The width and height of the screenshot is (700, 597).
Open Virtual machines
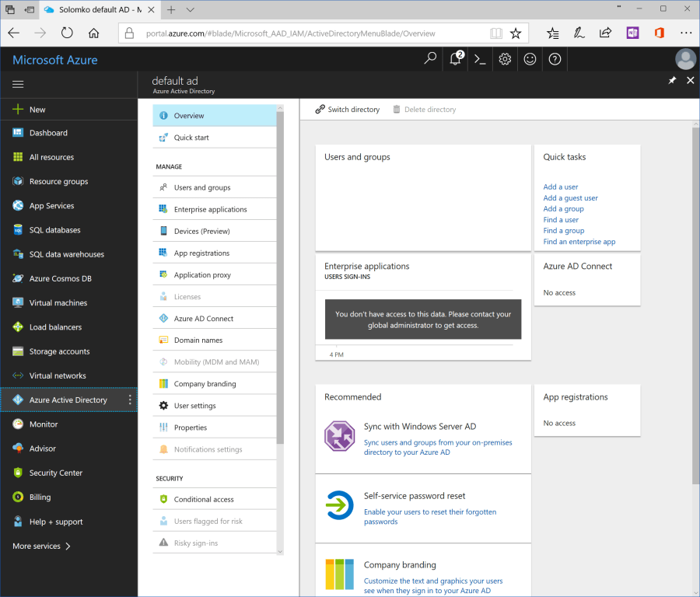(x=68, y=302)
